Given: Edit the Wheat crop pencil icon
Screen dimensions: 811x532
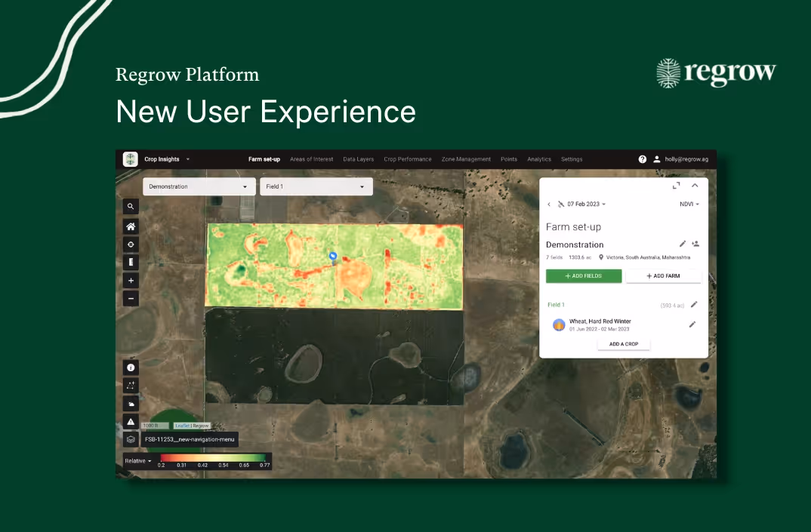Looking at the screenshot, I should 692,324.
